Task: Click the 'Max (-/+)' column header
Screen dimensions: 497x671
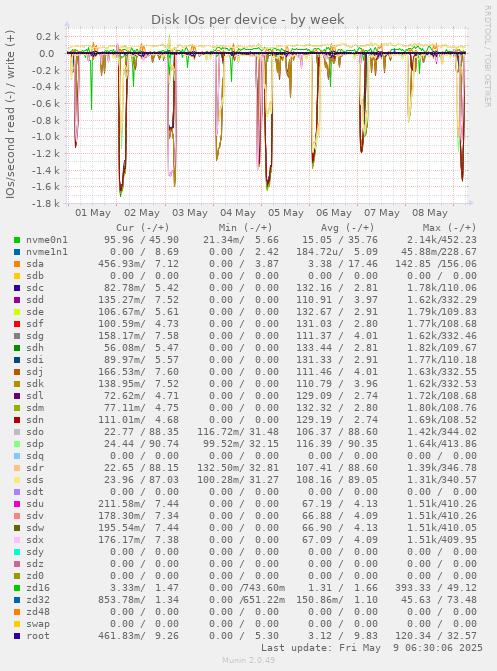Action: (449, 228)
